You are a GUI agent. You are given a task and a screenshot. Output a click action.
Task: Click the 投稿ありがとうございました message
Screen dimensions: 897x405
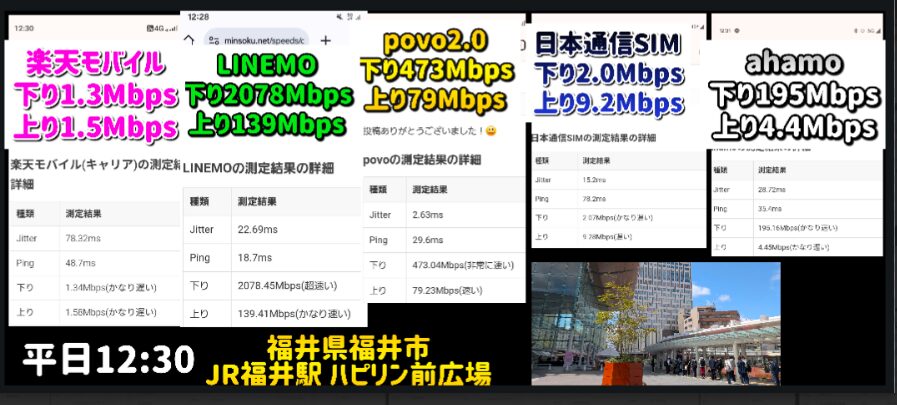(430, 131)
